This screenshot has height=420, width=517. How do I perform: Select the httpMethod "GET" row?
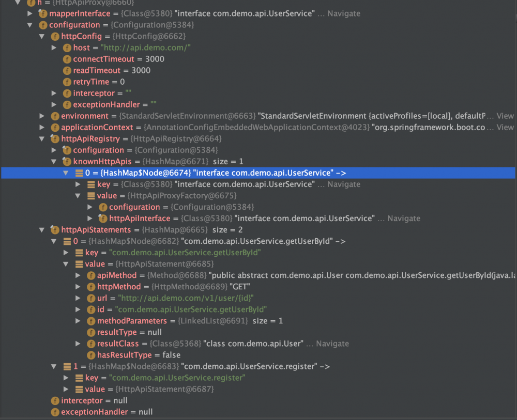[258, 287]
